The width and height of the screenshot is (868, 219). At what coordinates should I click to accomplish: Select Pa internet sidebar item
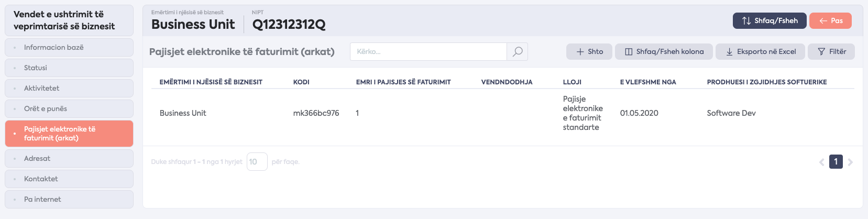click(69, 199)
